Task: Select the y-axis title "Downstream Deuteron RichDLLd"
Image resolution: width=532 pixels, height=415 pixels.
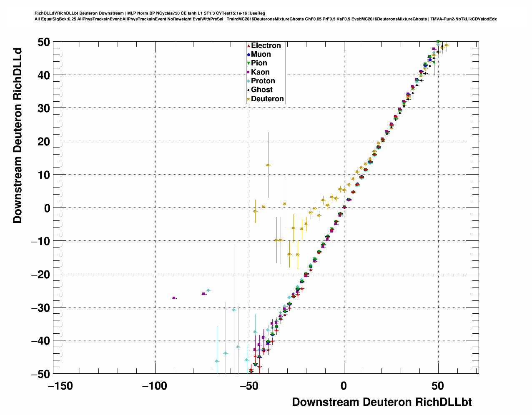Action: pyautogui.click(x=18, y=136)
